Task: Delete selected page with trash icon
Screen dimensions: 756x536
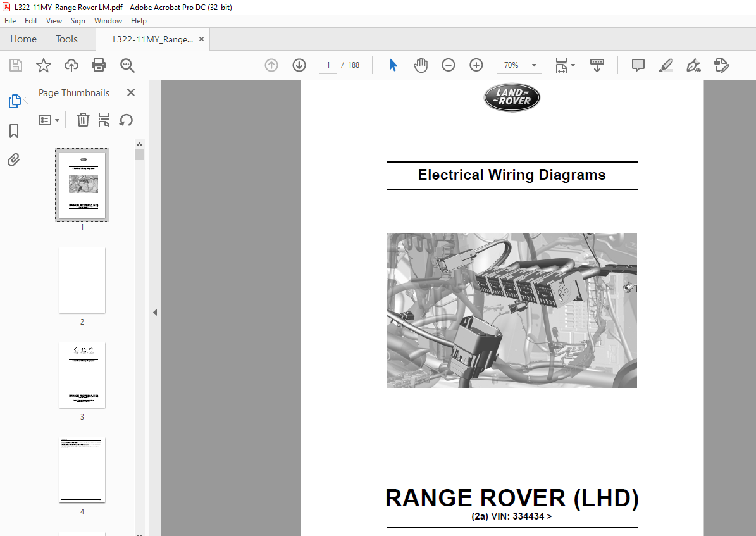Action: coord(83,120)
